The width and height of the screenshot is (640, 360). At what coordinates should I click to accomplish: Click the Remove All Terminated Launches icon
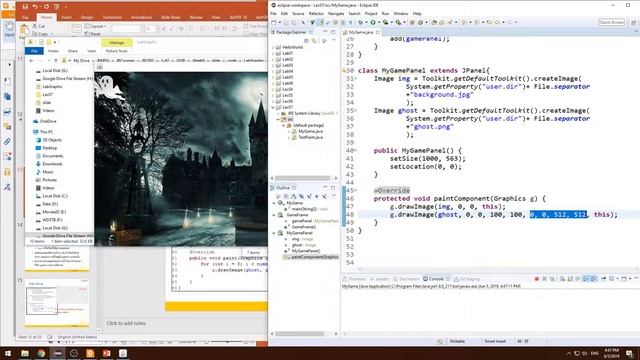point(552,279)
